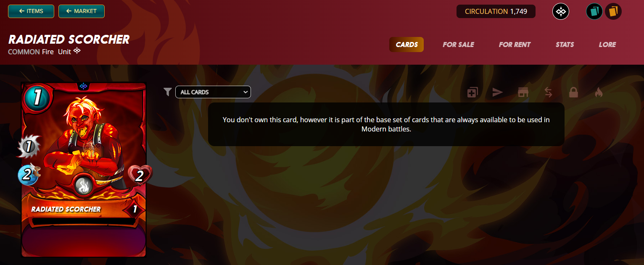Click the lock cards padlock icon
The image size is (644, 265).
573,92
